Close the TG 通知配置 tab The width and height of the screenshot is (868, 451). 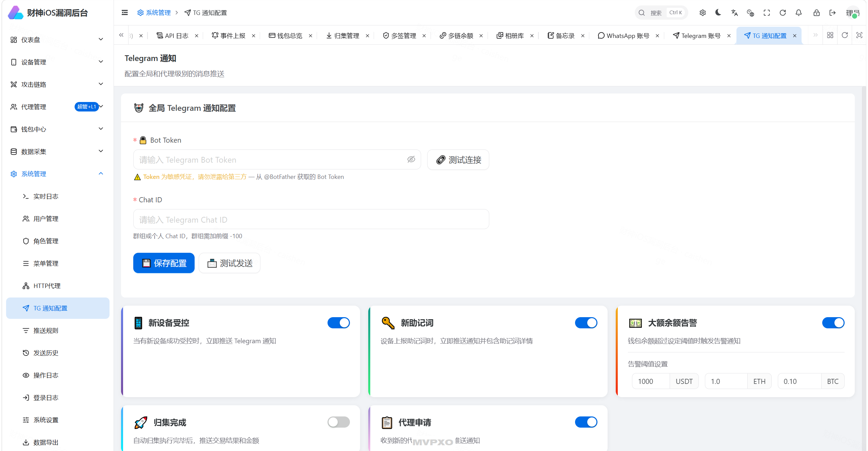tap(795, 36)
